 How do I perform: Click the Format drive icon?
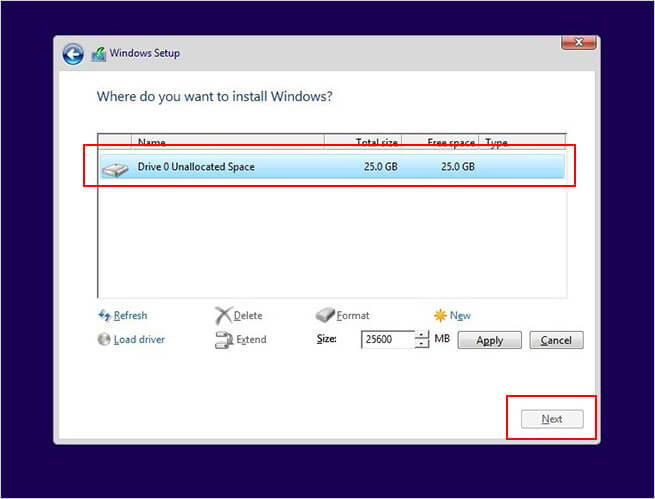click(325, 315)
